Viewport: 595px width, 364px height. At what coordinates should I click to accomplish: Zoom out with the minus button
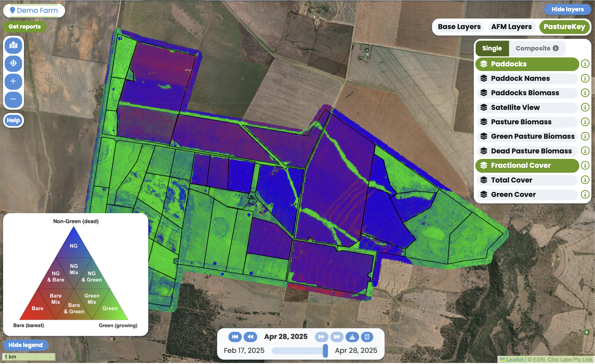pos(13,99)
